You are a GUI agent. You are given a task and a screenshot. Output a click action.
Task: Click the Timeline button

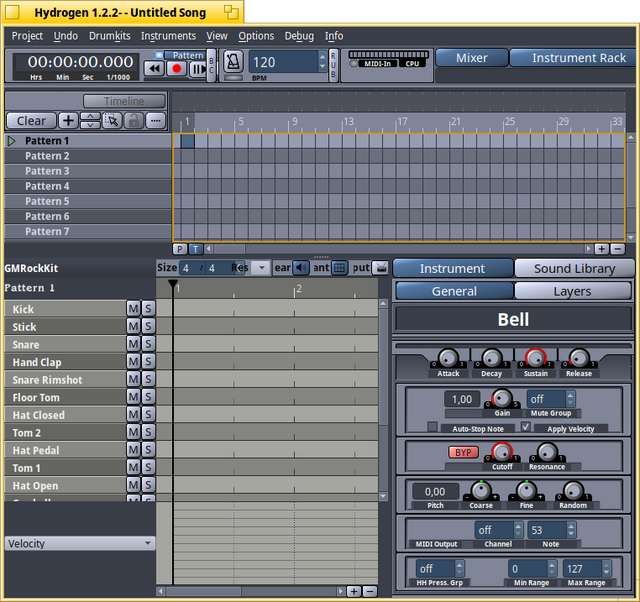pyautogui.click(x=124, y=101)
